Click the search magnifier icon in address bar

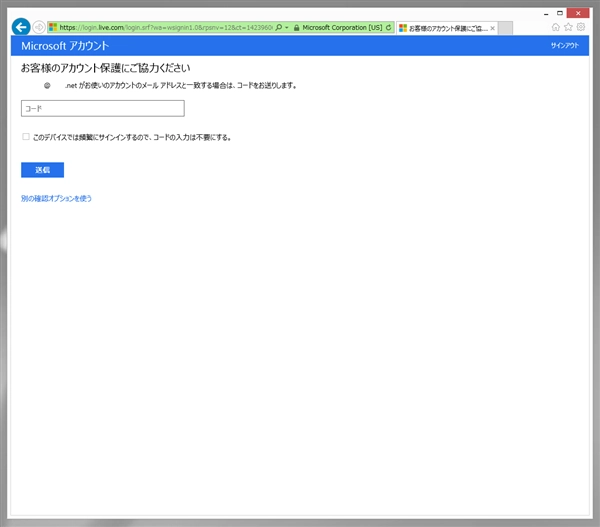click(x=279, y=28)
